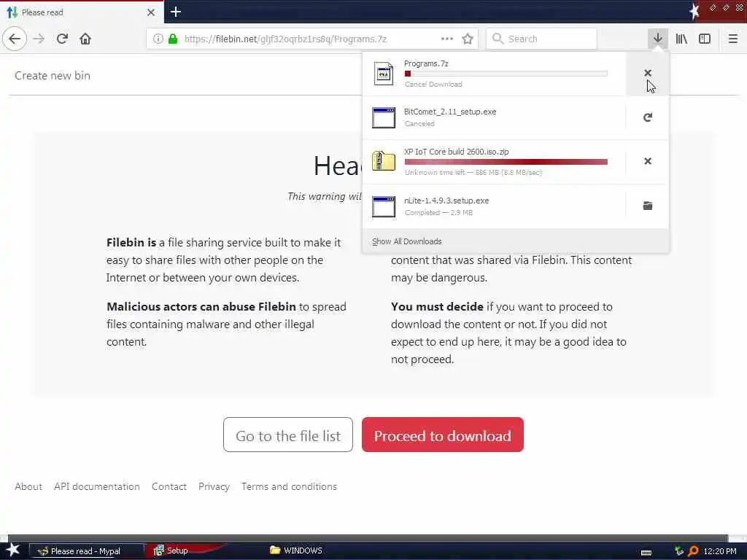The width and height of the screenshot is (747, 560).
Task: Focus the Search input field
Action: click(x=542, y=39)
